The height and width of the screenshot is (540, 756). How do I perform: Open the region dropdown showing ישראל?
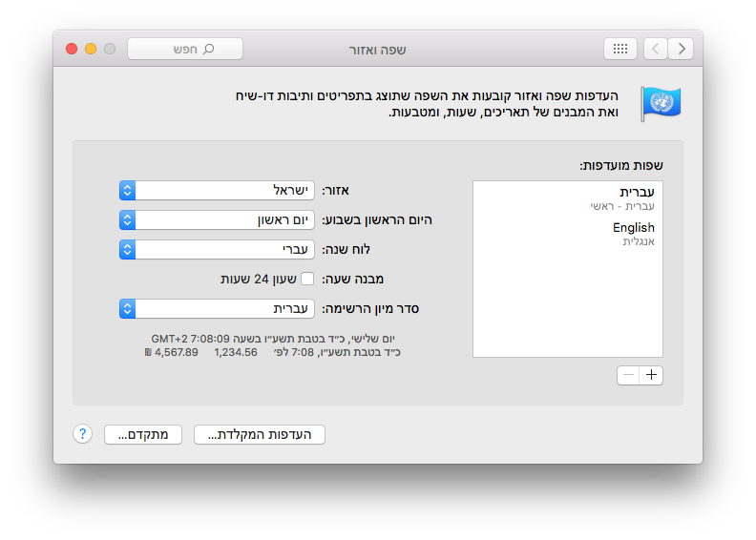tap(218, 191)
